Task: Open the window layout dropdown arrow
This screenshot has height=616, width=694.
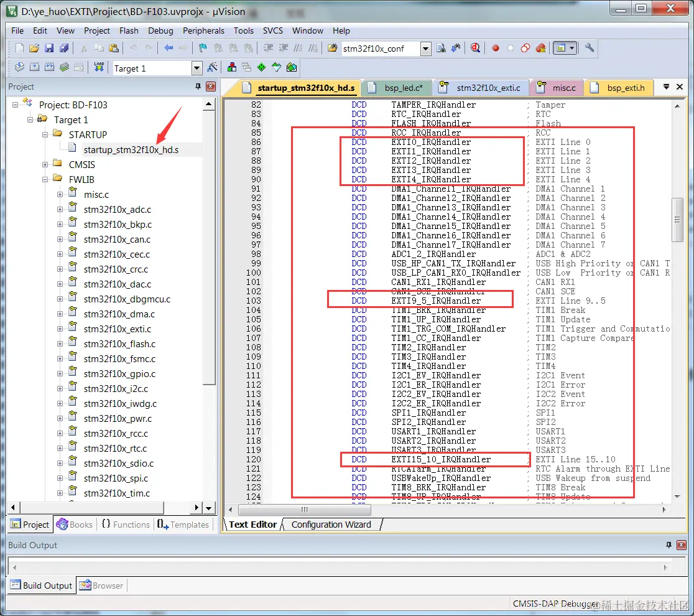Action: 572,48
